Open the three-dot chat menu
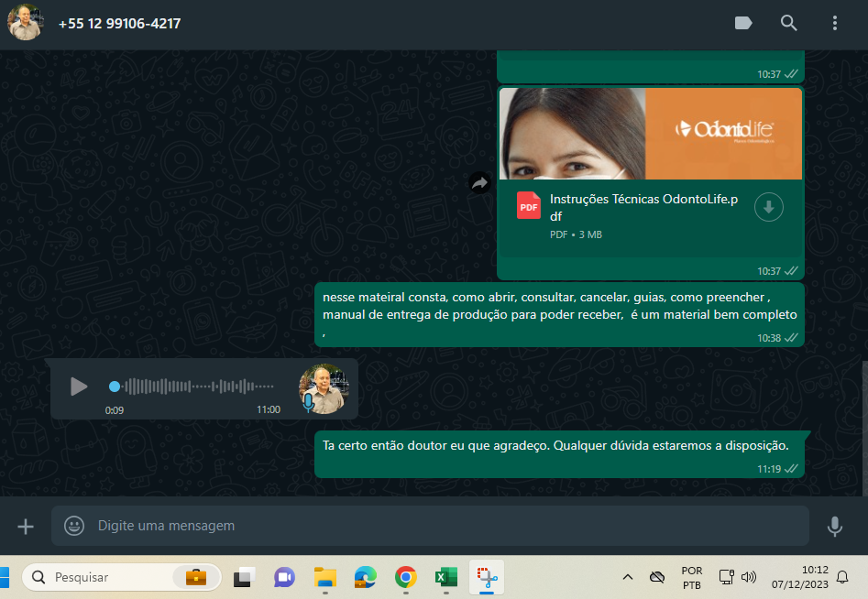868x599 pixels. click(834, 23)
